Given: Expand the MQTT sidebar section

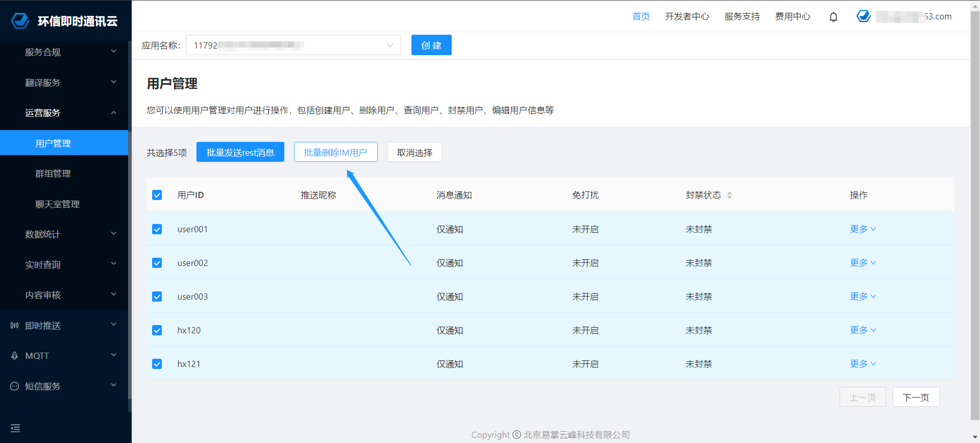Looking at the screenshot, I should pyautogui.click(x=64, y=356).
